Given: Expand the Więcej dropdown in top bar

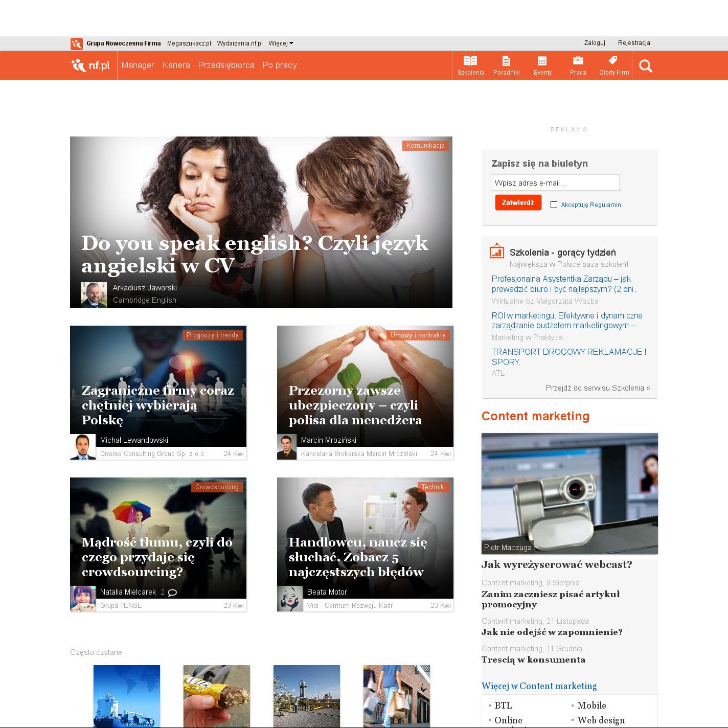Looking at the screenshot, I should 281,43.
